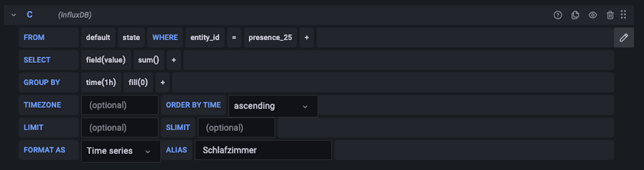Click the entity_id tag key
The height and width of the screenshot is (170, 644).
[204, 37]
